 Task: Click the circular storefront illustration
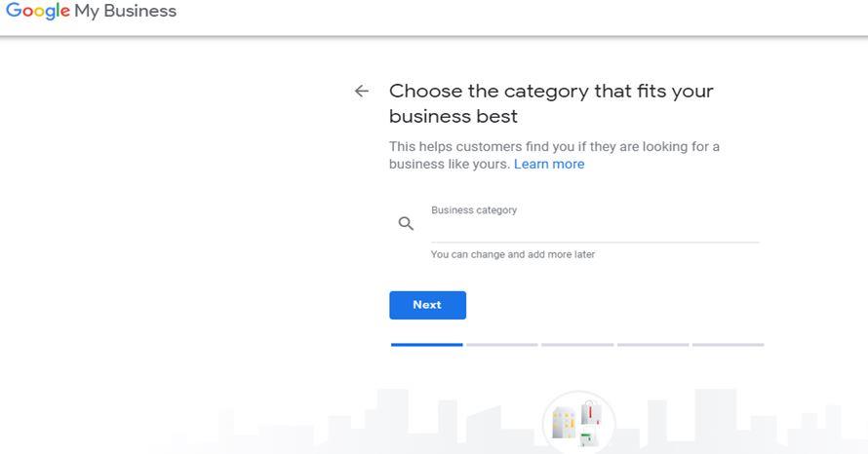(578, 423)
